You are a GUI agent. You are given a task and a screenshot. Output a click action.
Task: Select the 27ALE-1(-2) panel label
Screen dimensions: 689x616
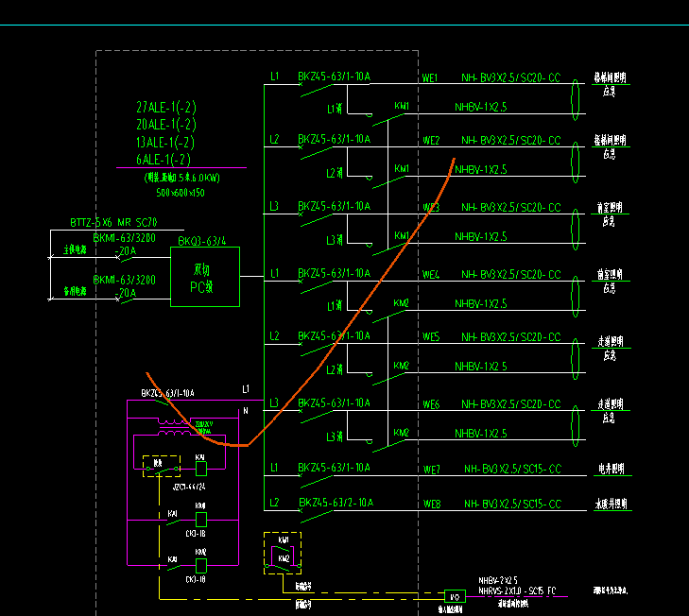point(166,107)
